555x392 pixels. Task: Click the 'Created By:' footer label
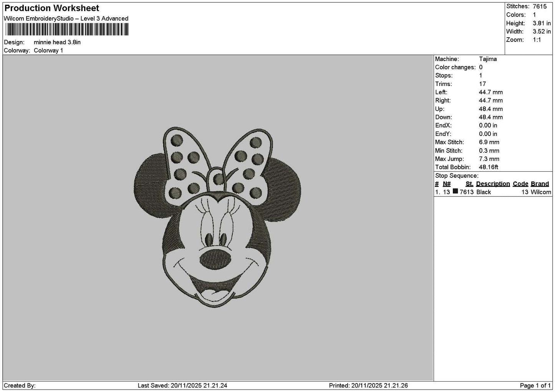click(x=20, y=385)
